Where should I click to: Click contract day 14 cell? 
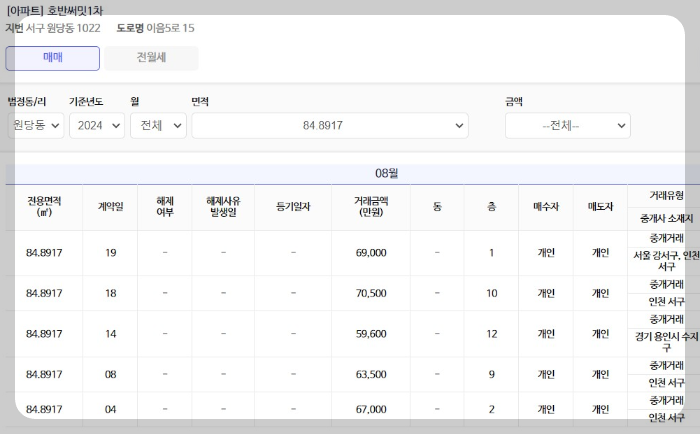[110, 334]
